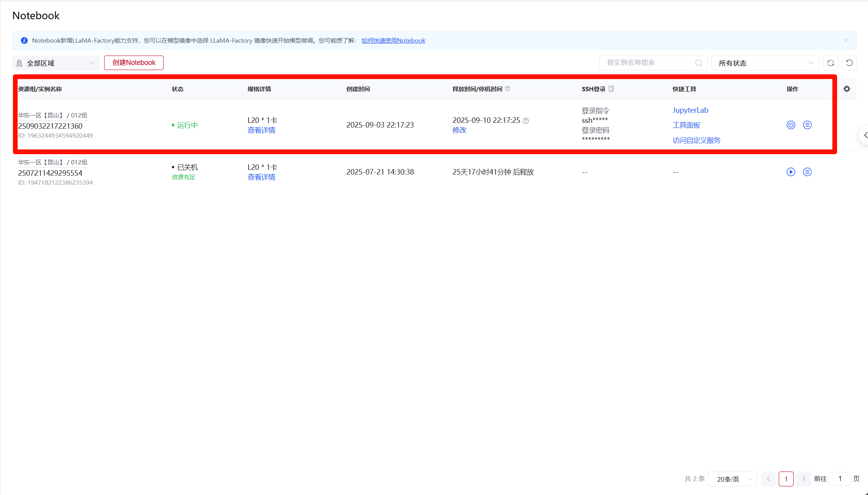868x495 pixels.
Task: Open the 20条/页 page size dropdown
Action: [732, 479]
